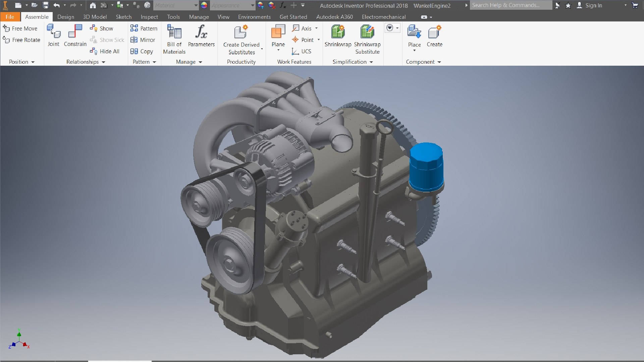This screenshot has height=362, width=644.
Task: Select the Free Rotate tool
Action: pos(21,40)
